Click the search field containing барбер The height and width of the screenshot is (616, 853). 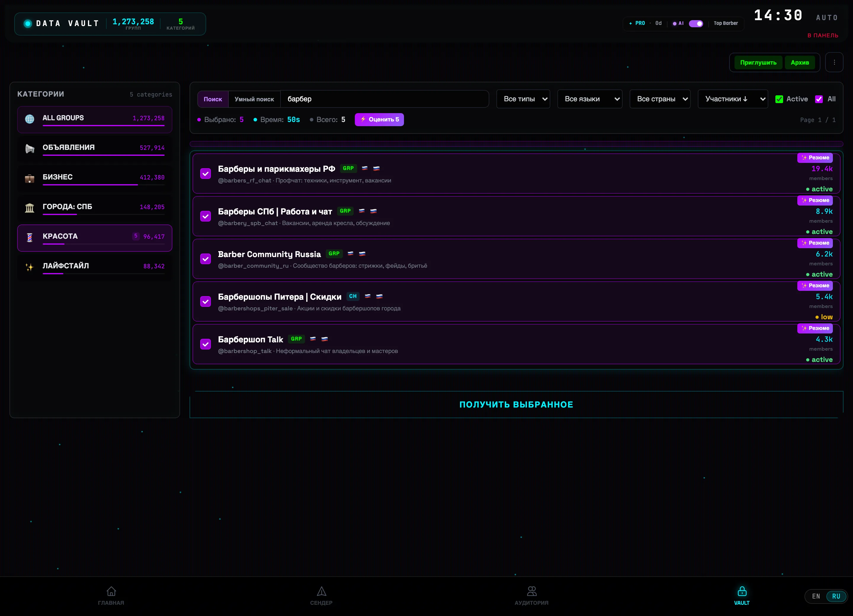pyautogui.click(x=384, y=99)
